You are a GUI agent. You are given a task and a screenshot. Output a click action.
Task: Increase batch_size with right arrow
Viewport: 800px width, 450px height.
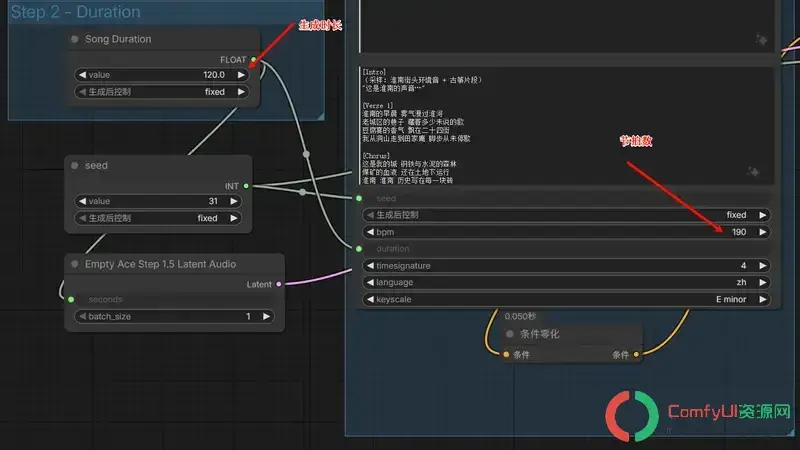[x=266, y=316]
